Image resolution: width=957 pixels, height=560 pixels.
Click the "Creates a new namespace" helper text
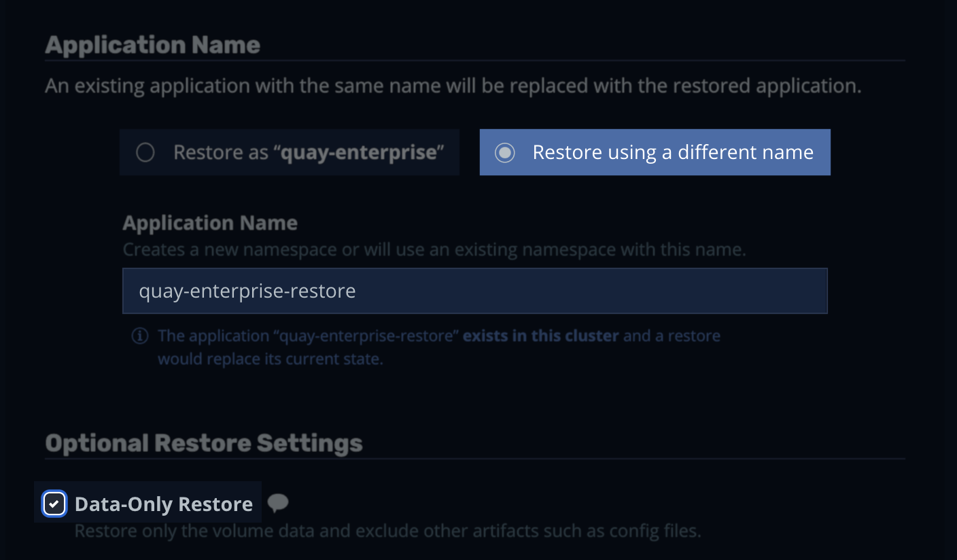[x=434, y=249]
